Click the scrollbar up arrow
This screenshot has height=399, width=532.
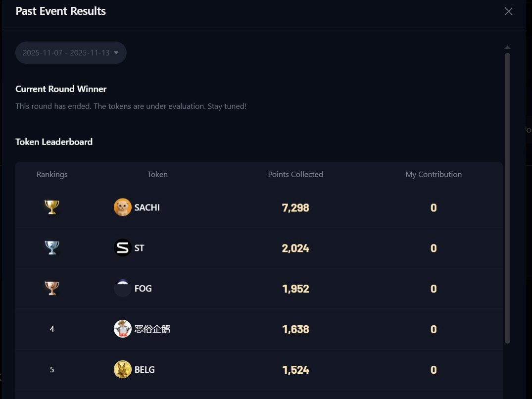pyautogui.click(x=507, y=48)
